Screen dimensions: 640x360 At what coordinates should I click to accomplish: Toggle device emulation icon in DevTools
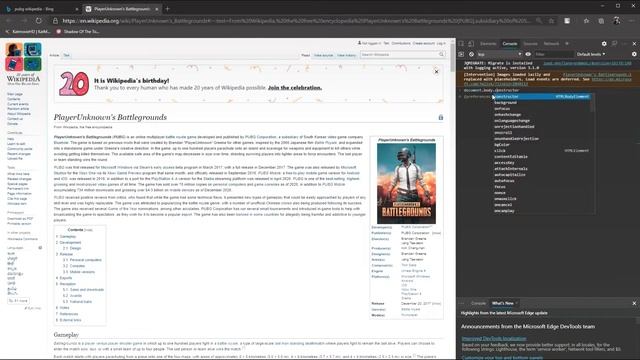click(x=471, y=44)
